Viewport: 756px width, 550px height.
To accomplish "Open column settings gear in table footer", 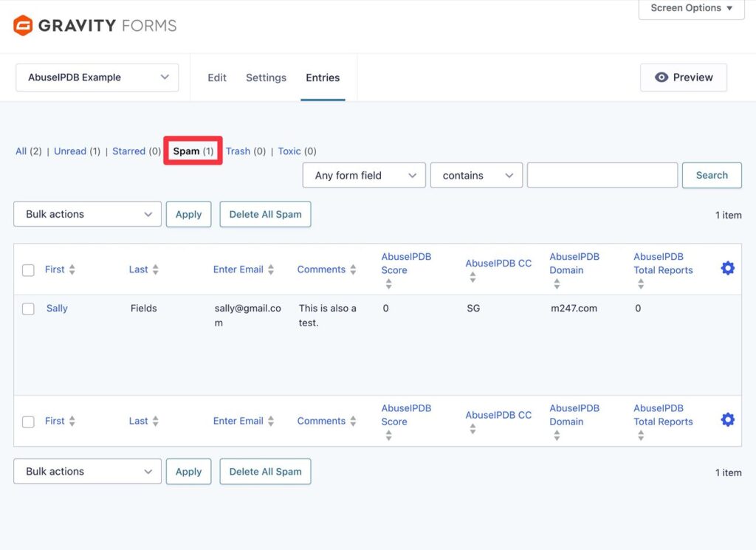I will pyautogui.click(x=727, y=419).
